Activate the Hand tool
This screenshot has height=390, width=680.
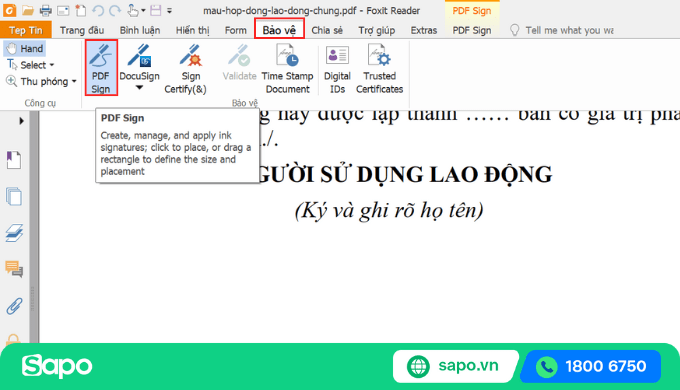25,49
